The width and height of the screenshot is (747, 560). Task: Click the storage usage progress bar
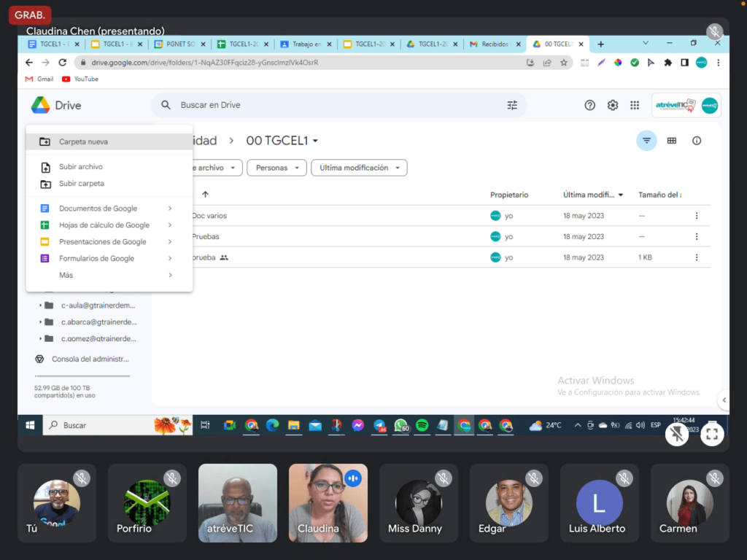pyautogui.click(x=71, y=376)
